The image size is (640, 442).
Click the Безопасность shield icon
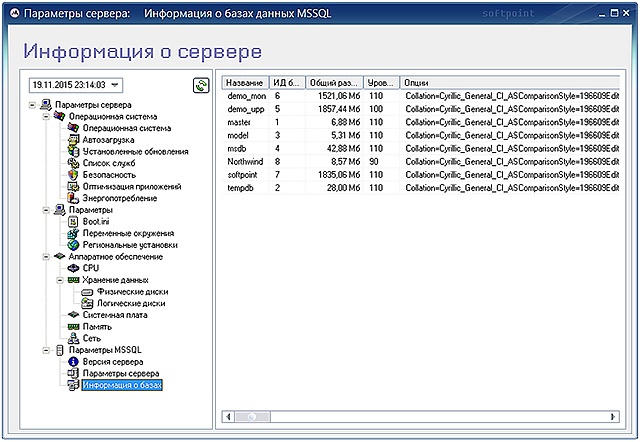click(73, 175)
